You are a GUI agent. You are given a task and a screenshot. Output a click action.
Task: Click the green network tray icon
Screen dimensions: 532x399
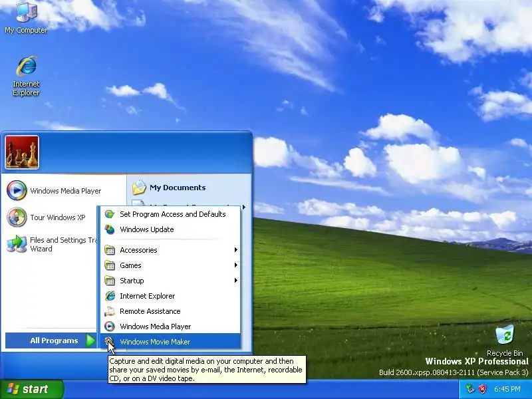pyautogui.click(x=470, y=389)
